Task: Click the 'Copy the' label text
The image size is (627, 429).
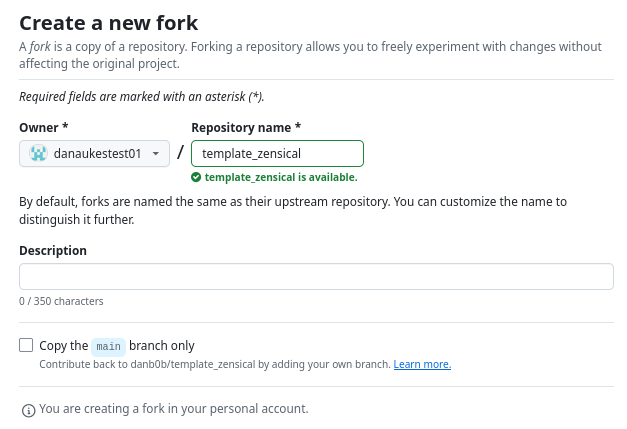Action: tap(64, 345)
